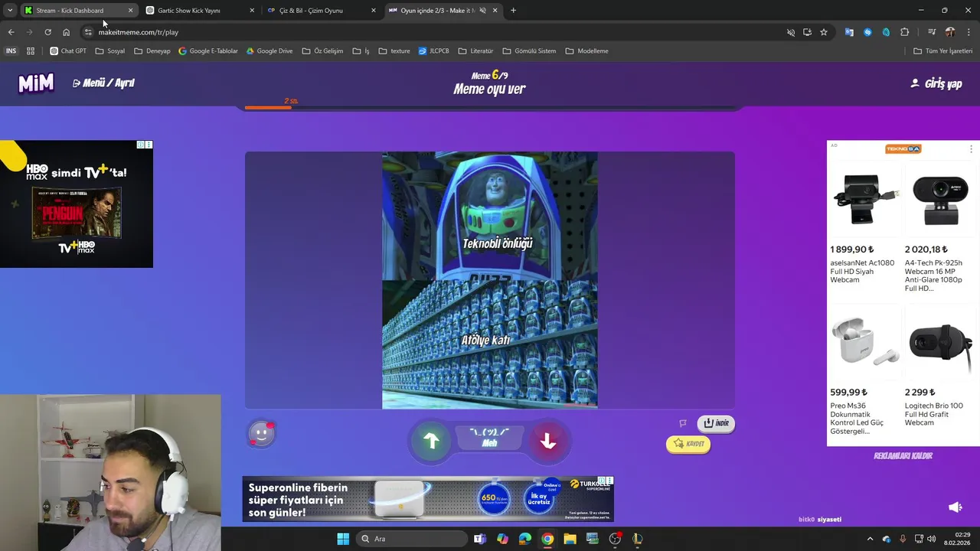The width and height of the screenshot is (980, 551).
Task: Open Gömülü Sistem bookmarks folder
Action: (x=529, y=51)
